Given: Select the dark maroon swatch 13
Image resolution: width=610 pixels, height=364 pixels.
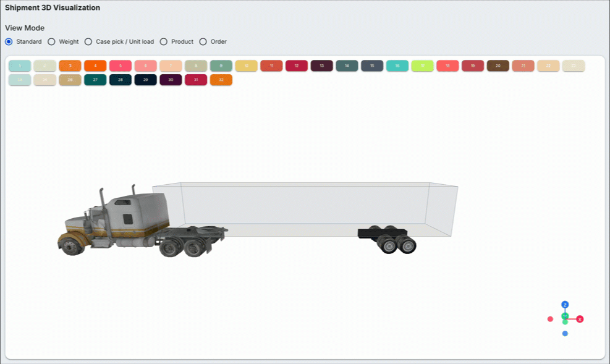Looking at the screenshot, I should coord(322,66).
